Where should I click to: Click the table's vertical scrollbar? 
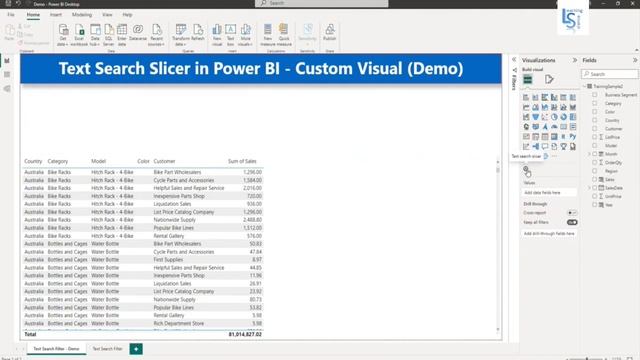coord(498,245)
